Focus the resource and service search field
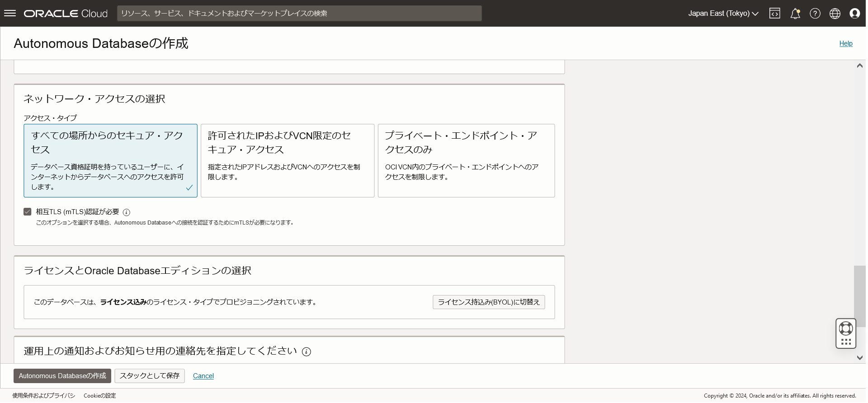This screenshot has height=403, width=868. click(x=299, y=14)
